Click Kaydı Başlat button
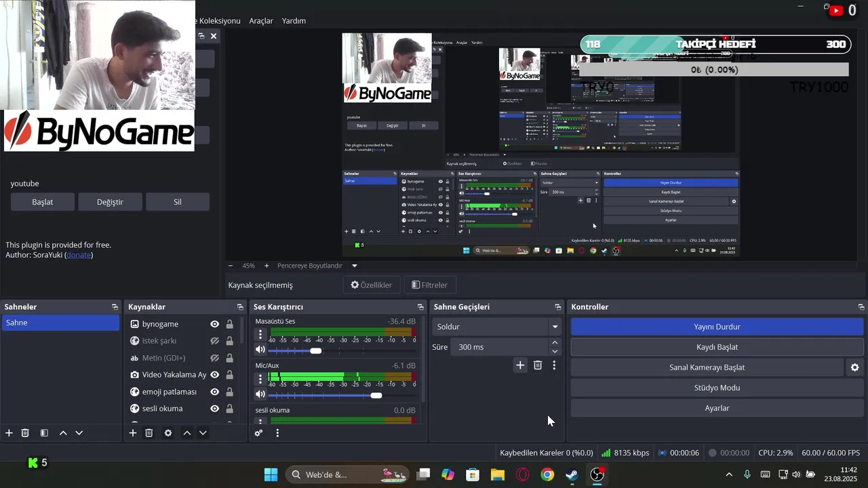The width and height of the screenshot is (868, 488). (717, 347)
